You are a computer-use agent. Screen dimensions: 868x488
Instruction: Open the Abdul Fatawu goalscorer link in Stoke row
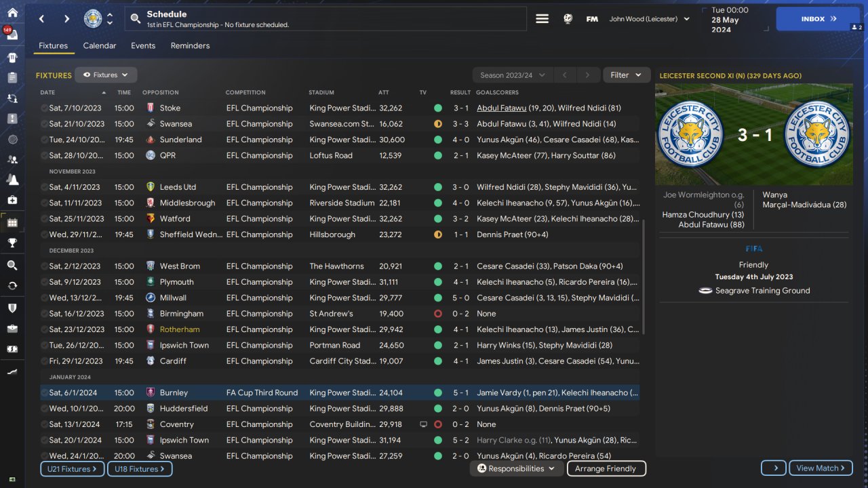coord(501,108)
